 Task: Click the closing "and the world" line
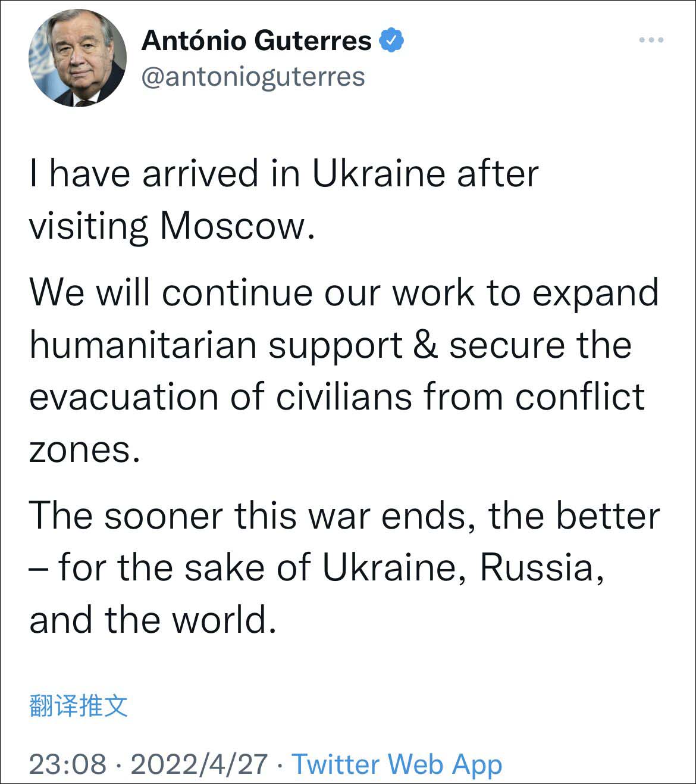pos(153,620)
